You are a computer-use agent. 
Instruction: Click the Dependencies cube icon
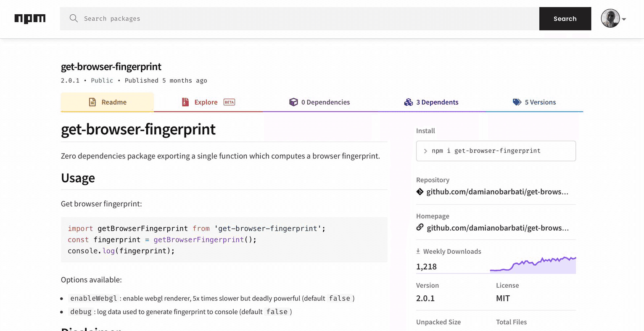click(x=293, y=102)
